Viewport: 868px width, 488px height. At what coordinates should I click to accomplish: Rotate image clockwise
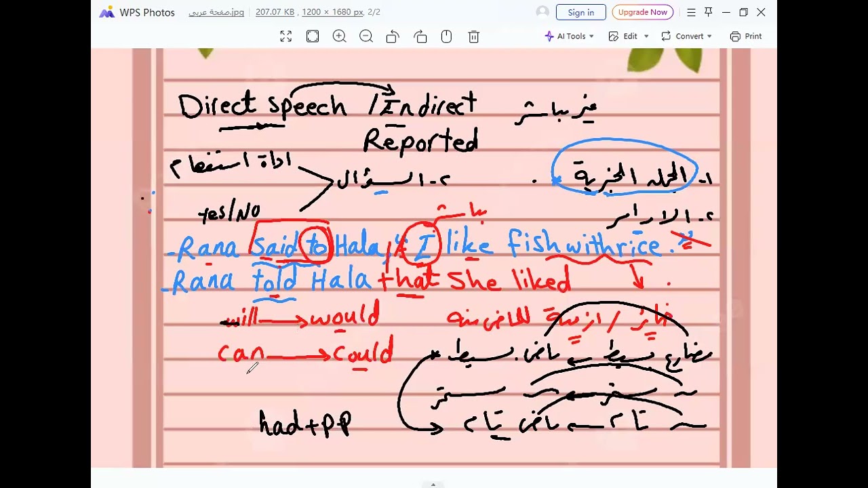click(420, 37)
